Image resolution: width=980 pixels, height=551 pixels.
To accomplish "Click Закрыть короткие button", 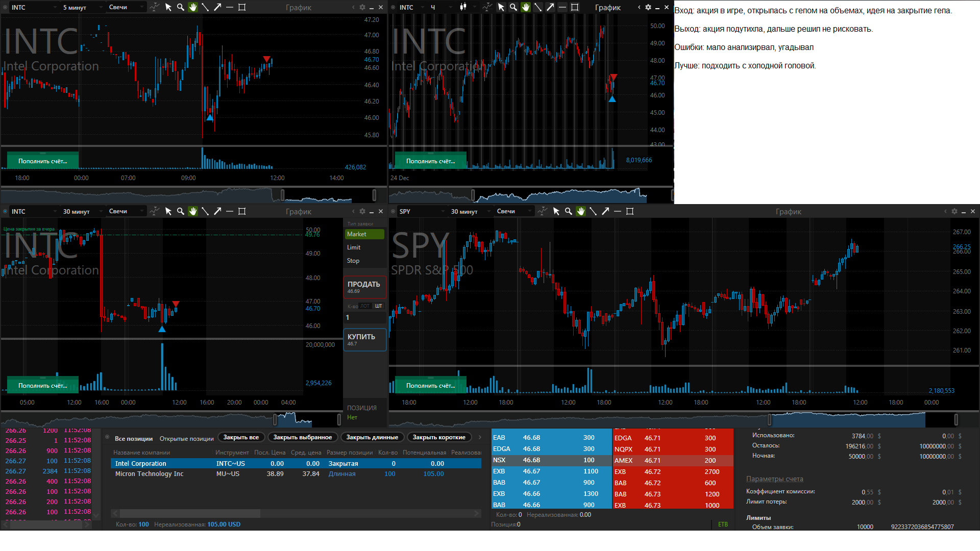I will click(439, 437).
